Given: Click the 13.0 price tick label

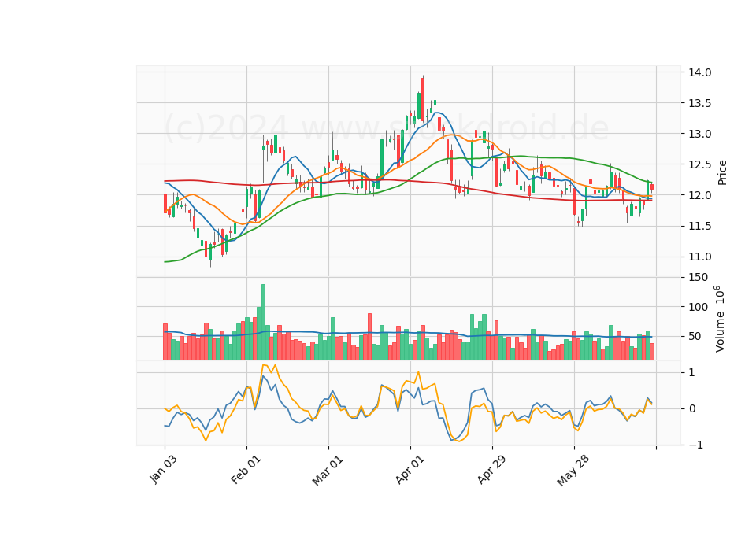Looking at the screenshot, I should click(x=699, y=134).
